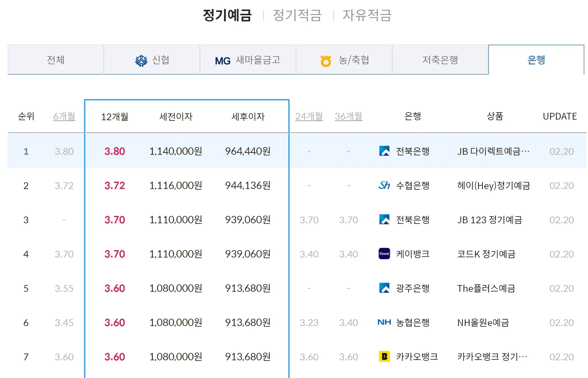Click 농협은행 bank name
The width and height of the screenshot is (588, 378).
pos(413,322)
